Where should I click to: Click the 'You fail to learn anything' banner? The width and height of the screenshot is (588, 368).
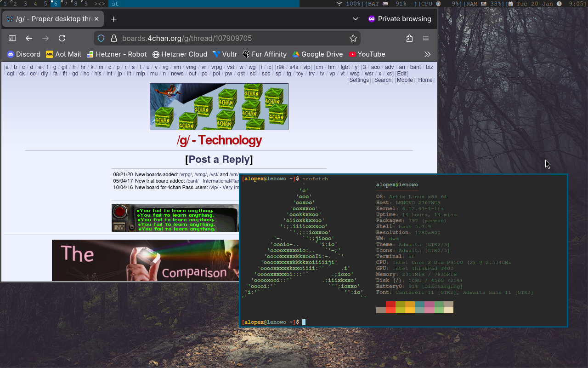pos(175,218)
